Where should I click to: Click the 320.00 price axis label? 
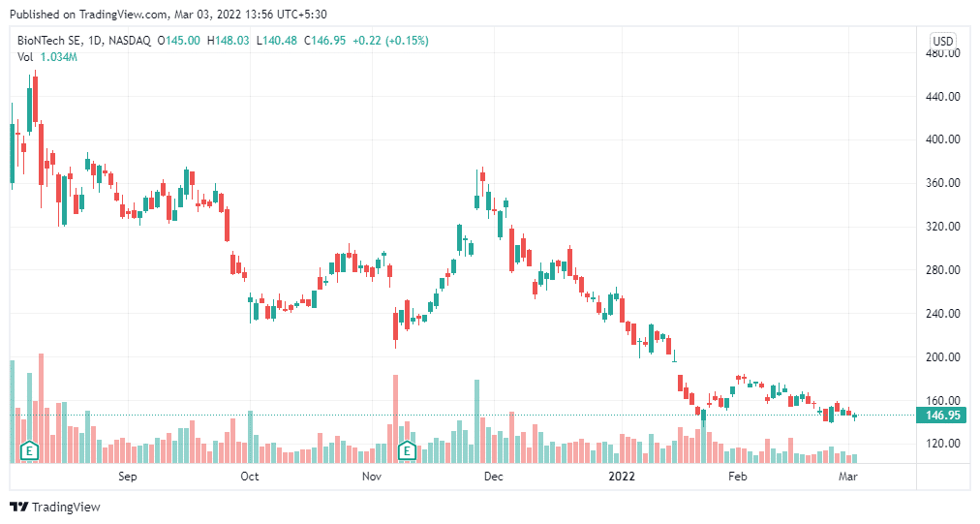point(942,227)
